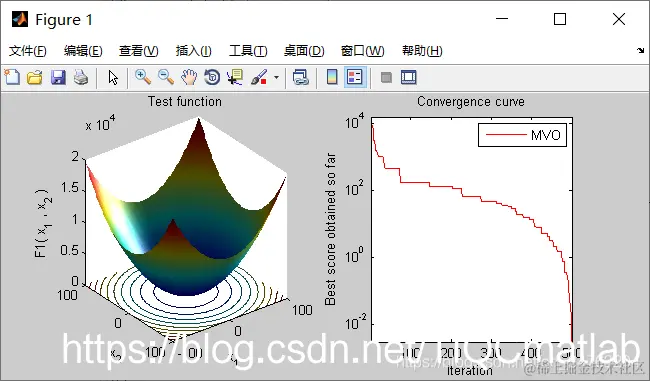
Task: Click the MVO legend box
Action: pyautogui.click(x=522, y=135)
